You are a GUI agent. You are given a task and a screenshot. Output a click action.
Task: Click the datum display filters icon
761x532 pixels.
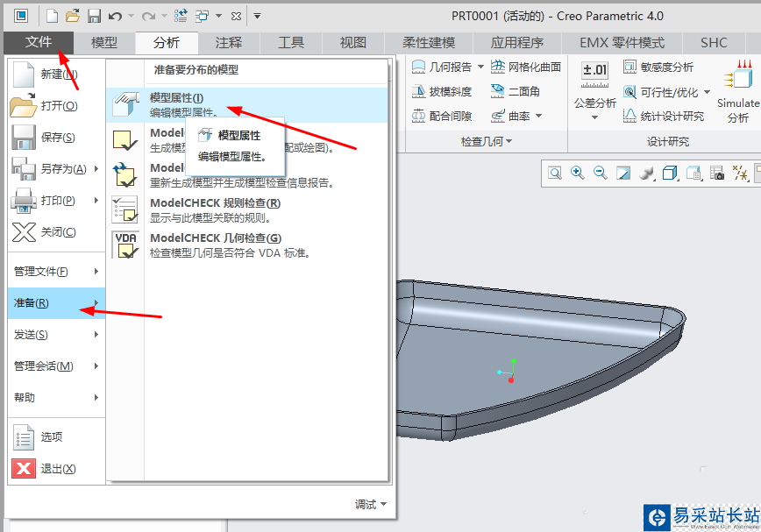point(741,173)
